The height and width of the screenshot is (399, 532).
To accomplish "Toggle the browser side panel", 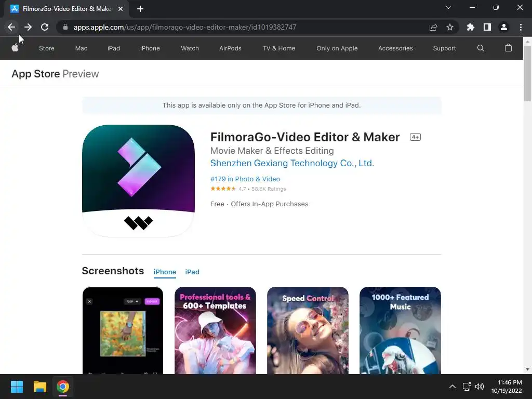I will [x=487, y=27].
